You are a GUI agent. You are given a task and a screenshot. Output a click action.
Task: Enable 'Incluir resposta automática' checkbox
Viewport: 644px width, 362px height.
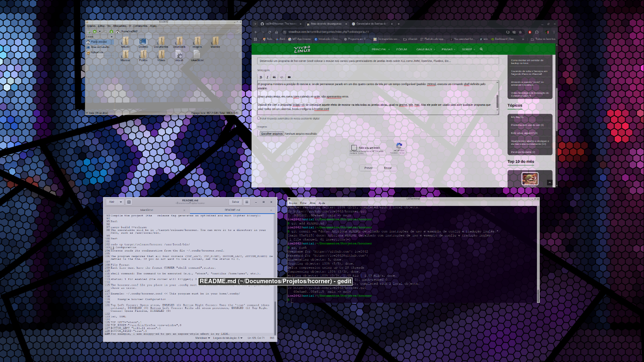point(259,118)
